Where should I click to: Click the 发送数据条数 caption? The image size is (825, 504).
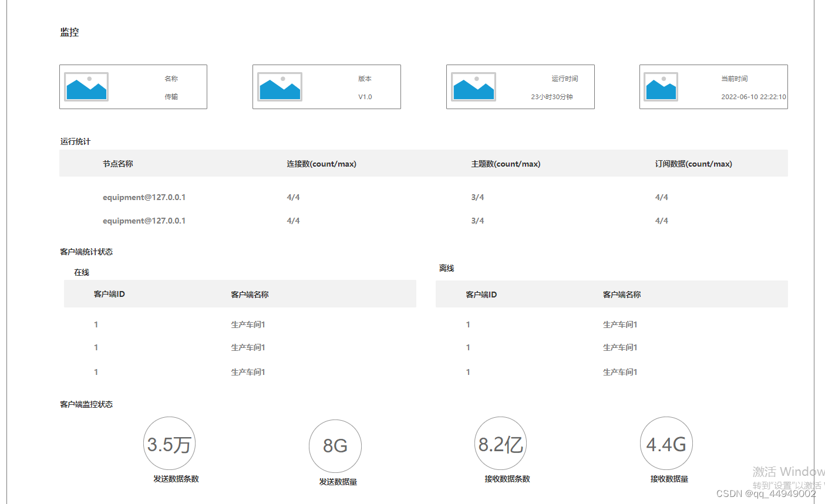pyautogui.click(x=176, y=479)
